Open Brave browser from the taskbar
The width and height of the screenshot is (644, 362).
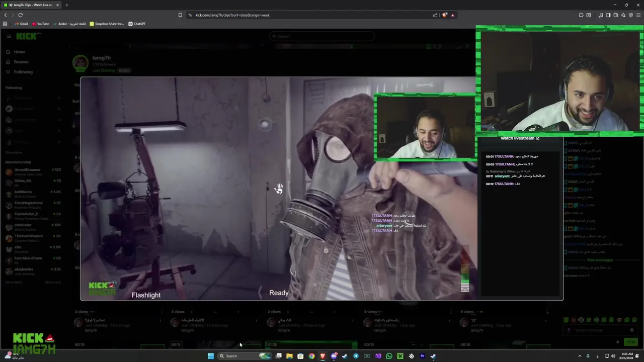tap(323, 356)
